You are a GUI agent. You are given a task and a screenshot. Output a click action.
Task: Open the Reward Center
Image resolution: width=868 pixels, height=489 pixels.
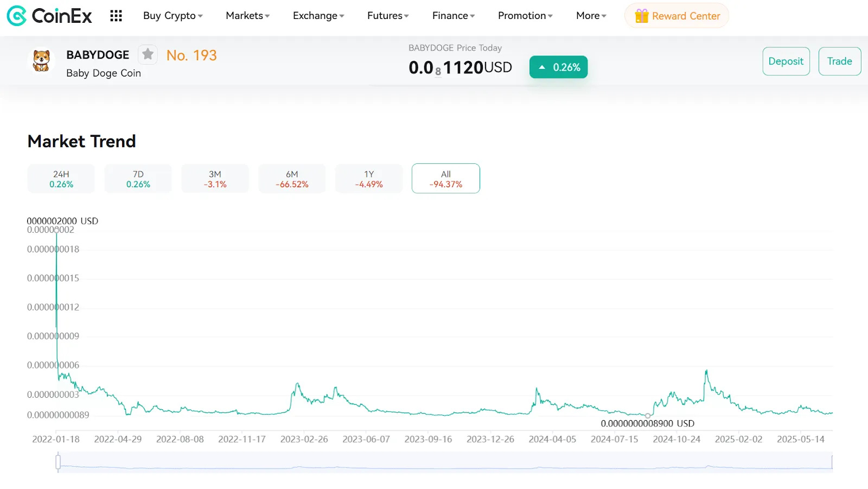677,16
